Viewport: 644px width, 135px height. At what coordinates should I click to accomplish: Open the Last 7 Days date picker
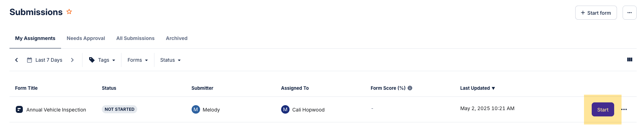pos(45,60)
